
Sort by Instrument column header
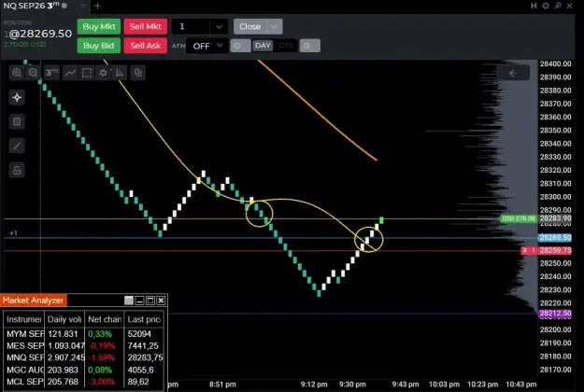24,319
